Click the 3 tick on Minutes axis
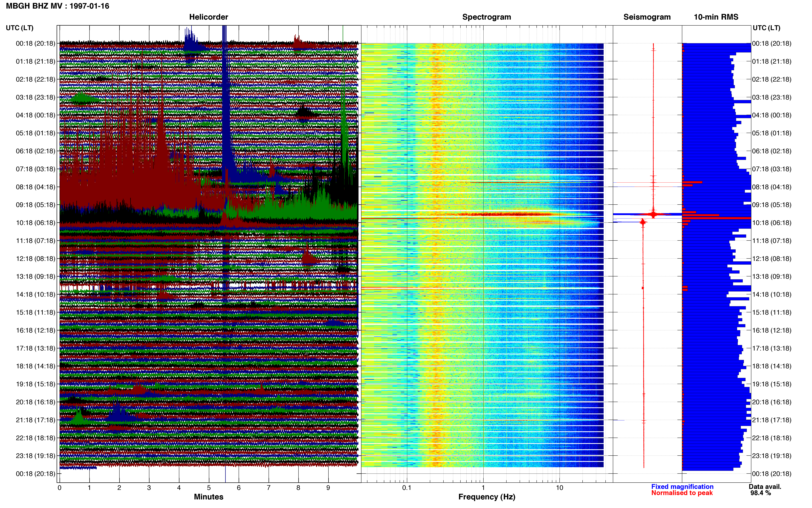 click(149, 488)
